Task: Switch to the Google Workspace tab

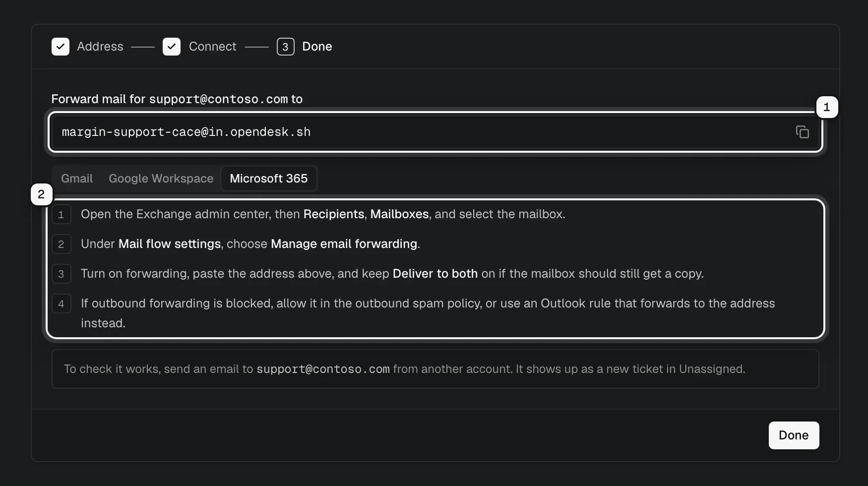Action: pos(161,179)
